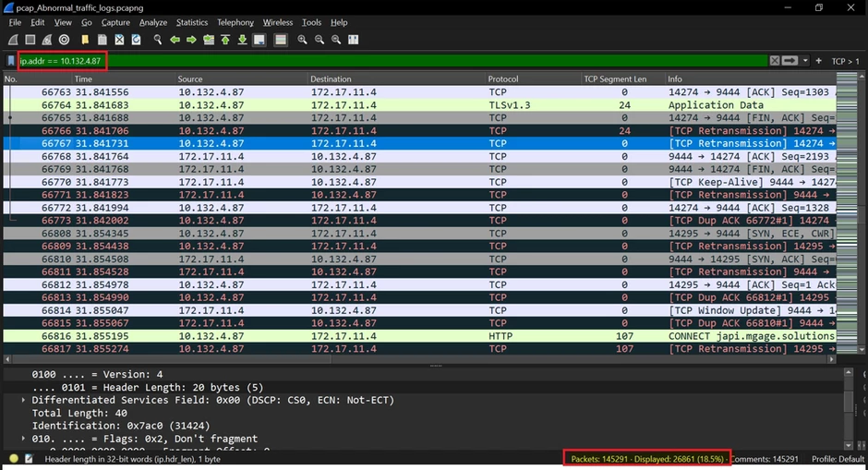Add a filter button plus icon

[x=819, y=61]
